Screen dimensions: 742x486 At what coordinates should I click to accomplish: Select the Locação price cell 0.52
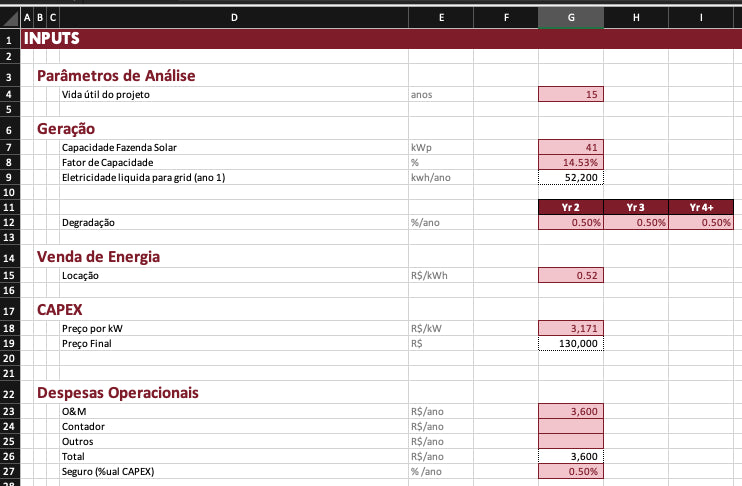tap(571, 275)
